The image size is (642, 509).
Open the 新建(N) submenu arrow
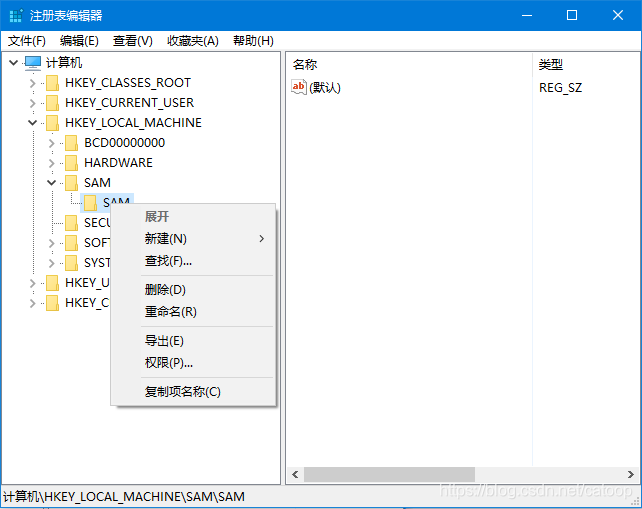262,239
